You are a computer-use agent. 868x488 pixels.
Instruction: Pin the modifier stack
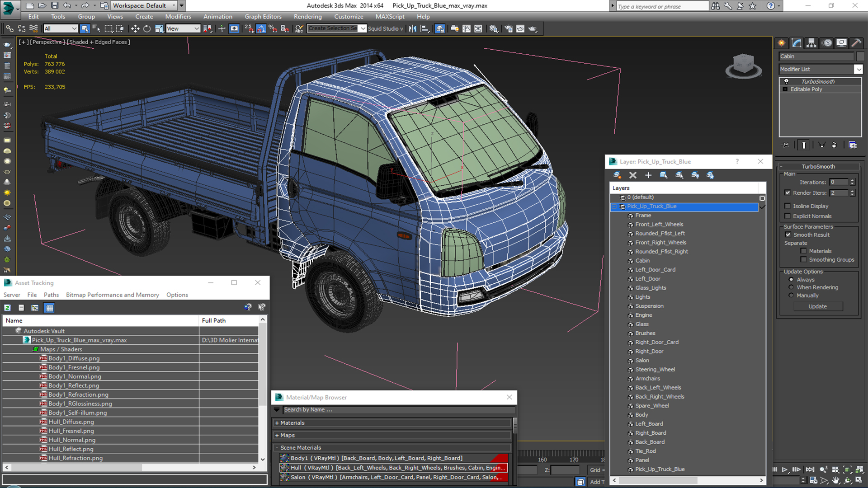[786, 145]
